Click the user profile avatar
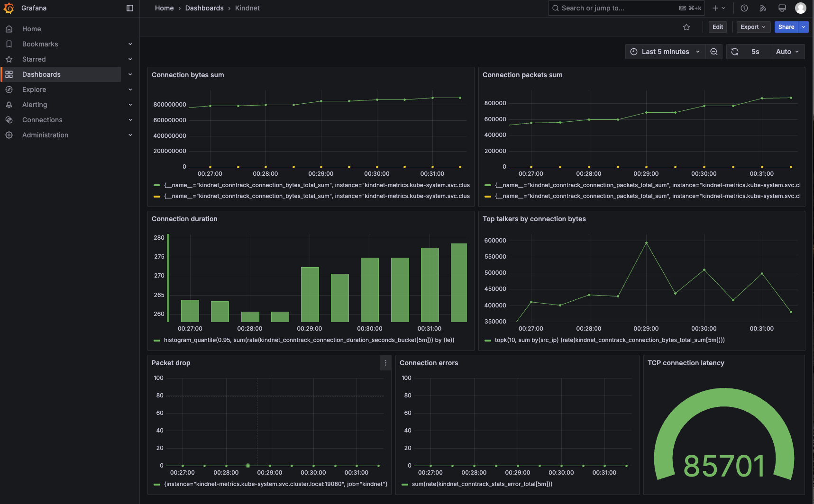The image size is (814, 504). click(800, 8)
